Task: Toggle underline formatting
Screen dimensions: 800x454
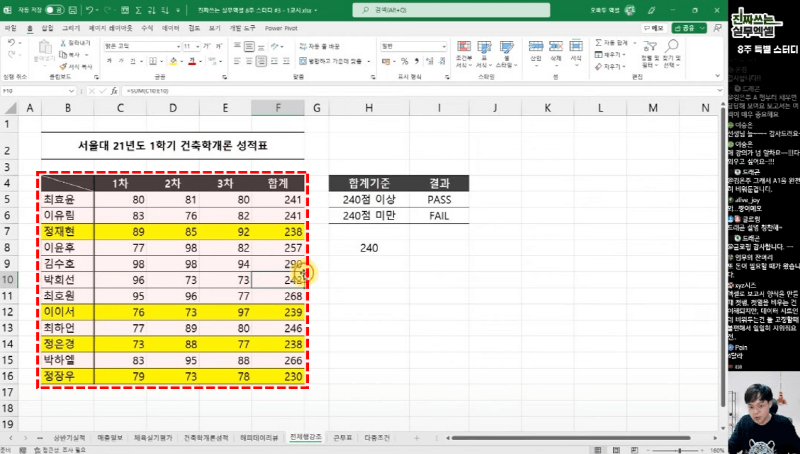Action: click(x=133, y=61)
